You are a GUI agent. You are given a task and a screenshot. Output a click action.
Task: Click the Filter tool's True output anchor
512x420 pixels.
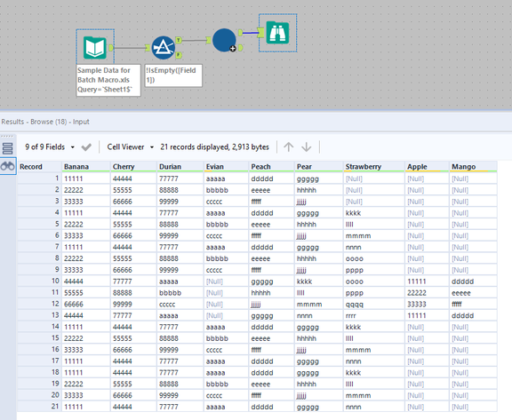[x=179, y=41]
